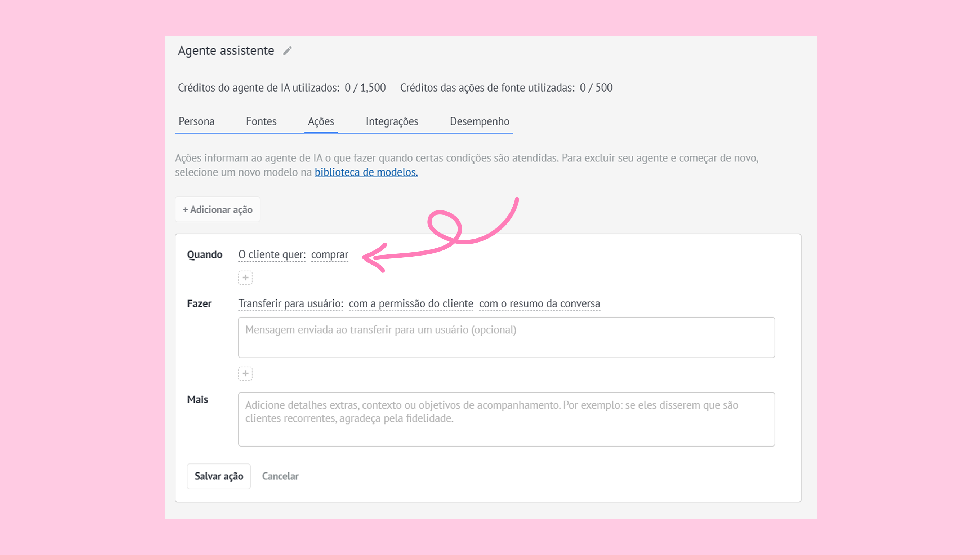Click the plus icon under Fazer message box
The width and height of the screenshot is (980, 555).
[x=245, y=374]
